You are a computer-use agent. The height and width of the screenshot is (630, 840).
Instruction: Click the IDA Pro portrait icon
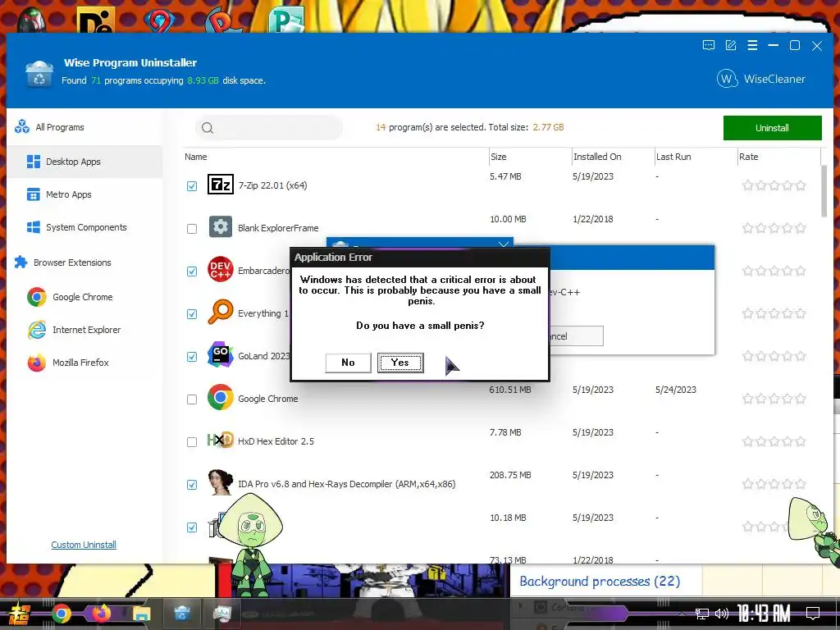220,482
